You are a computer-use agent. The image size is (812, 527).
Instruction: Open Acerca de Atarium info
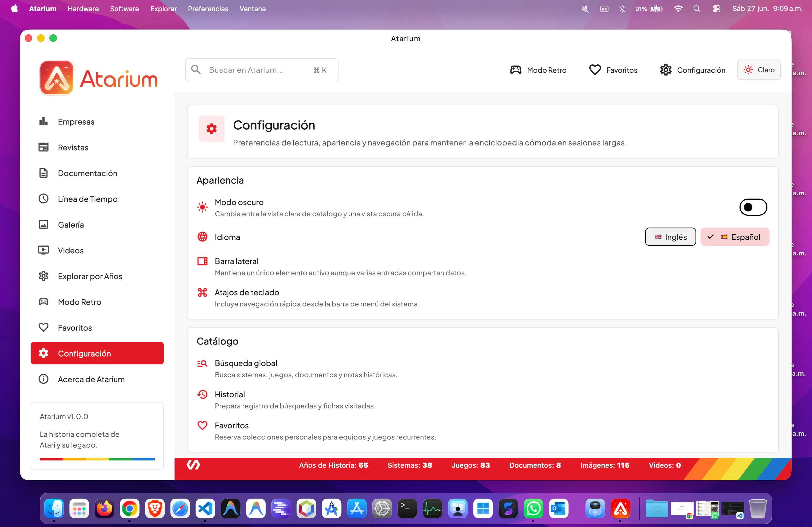(x=97, y=379)
